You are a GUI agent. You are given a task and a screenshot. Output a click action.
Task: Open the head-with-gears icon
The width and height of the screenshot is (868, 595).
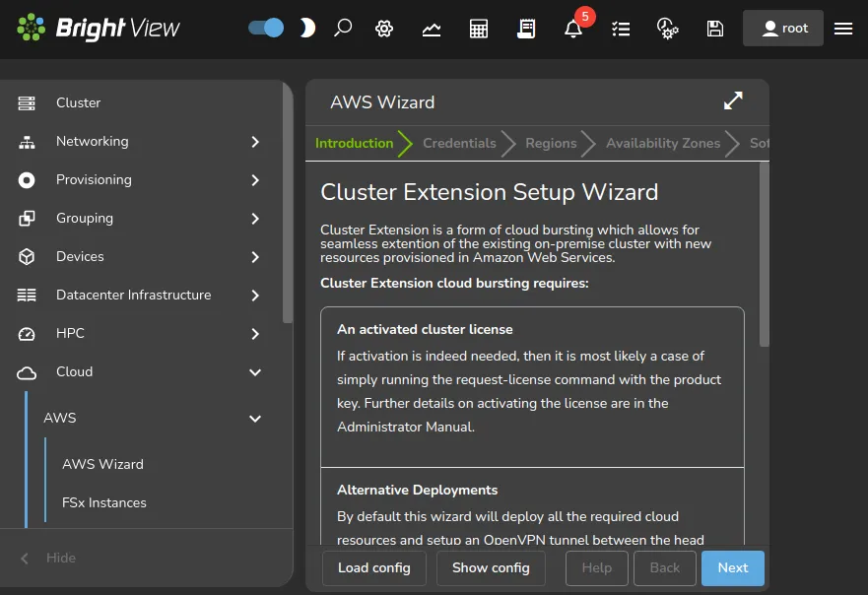point(667,29)
